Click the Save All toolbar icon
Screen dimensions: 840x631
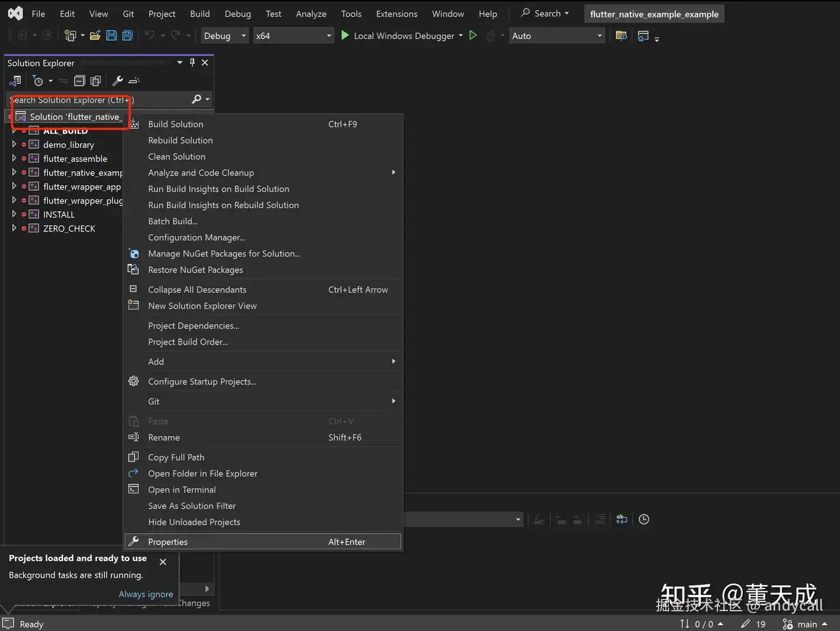point(127,36)
